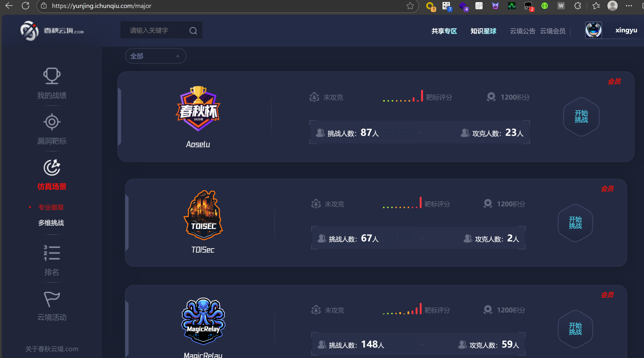Open the browser settings ellipsis menu
Viewport: 644px width, 358px height.
pyautogui.click(x=629, y=6)
